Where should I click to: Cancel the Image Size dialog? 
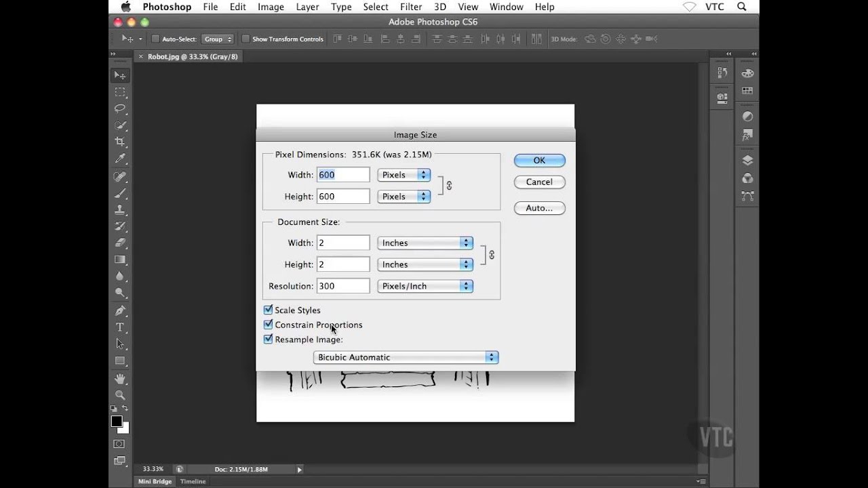point(539,182)
